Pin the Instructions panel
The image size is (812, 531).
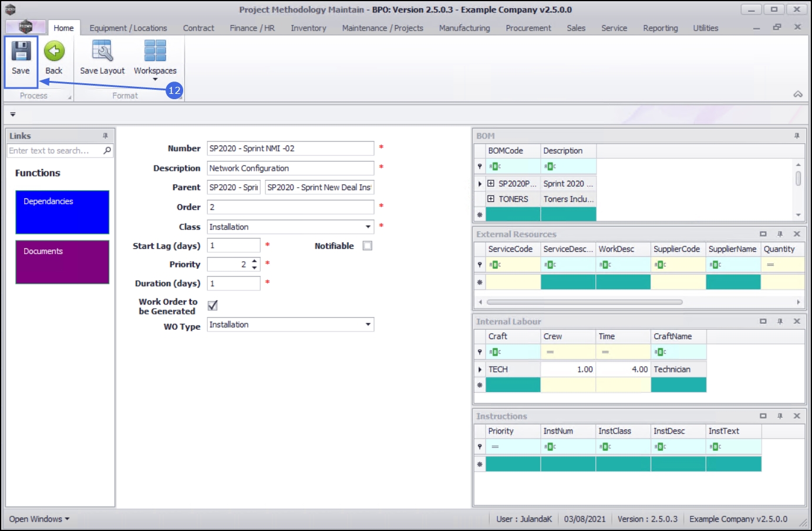pos(780,416)
